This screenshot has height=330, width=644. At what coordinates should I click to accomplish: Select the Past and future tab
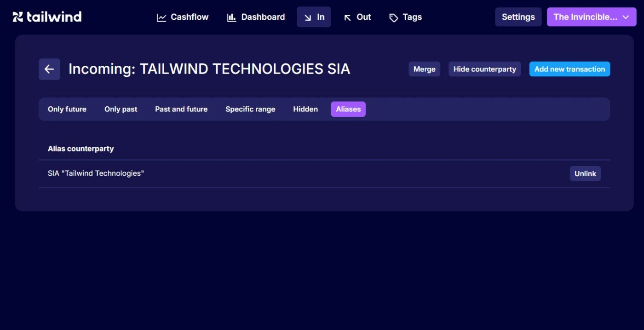181,109
